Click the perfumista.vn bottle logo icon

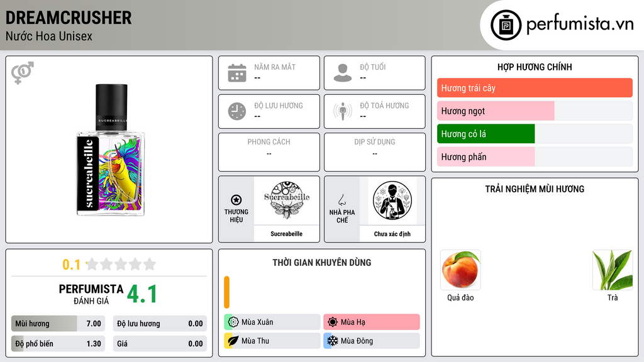pyautogui.click(x=506, y=25)
